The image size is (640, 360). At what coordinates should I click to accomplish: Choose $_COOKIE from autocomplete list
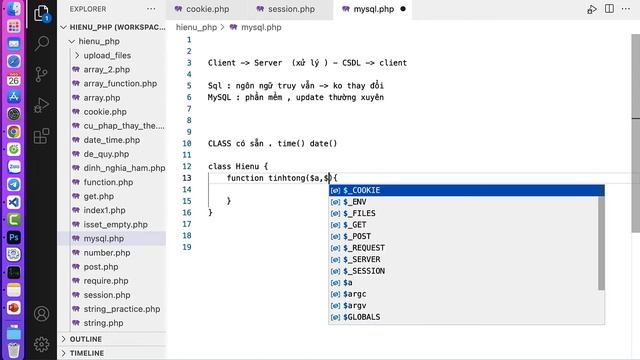pyautogui.click(x=467, y=190)
